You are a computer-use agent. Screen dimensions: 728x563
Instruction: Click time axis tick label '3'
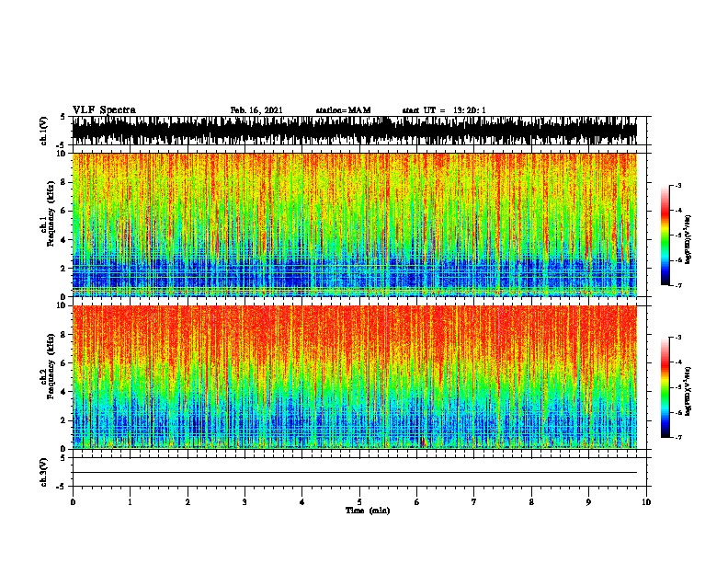point(245,501)
